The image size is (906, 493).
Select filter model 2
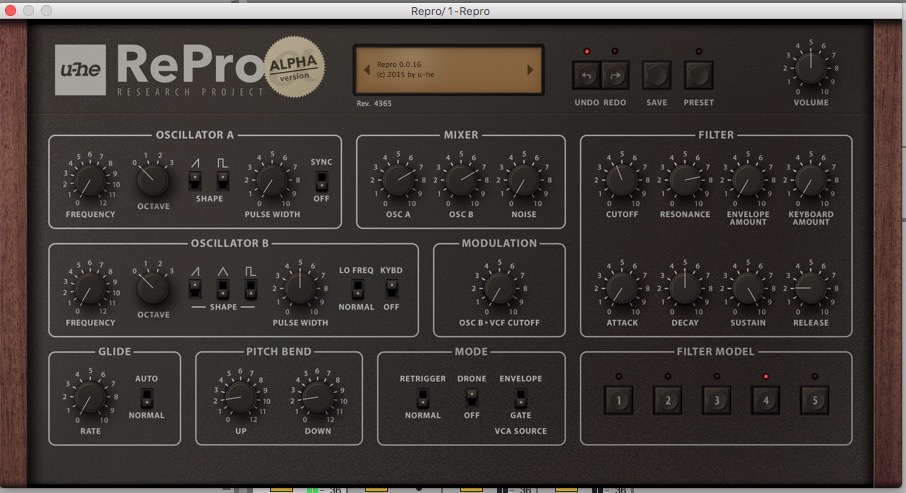(x=667, y=401)
